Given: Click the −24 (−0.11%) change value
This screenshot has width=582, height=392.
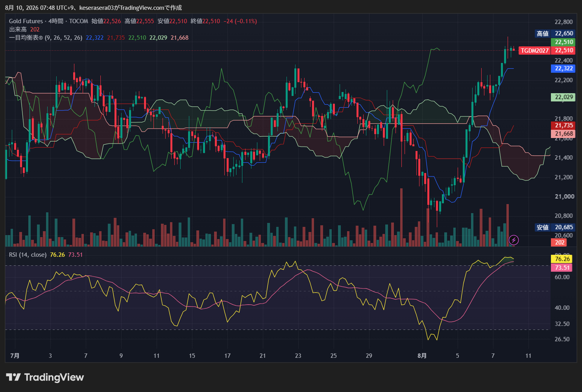Looking at the screenshot, I should tap(240, 21).
